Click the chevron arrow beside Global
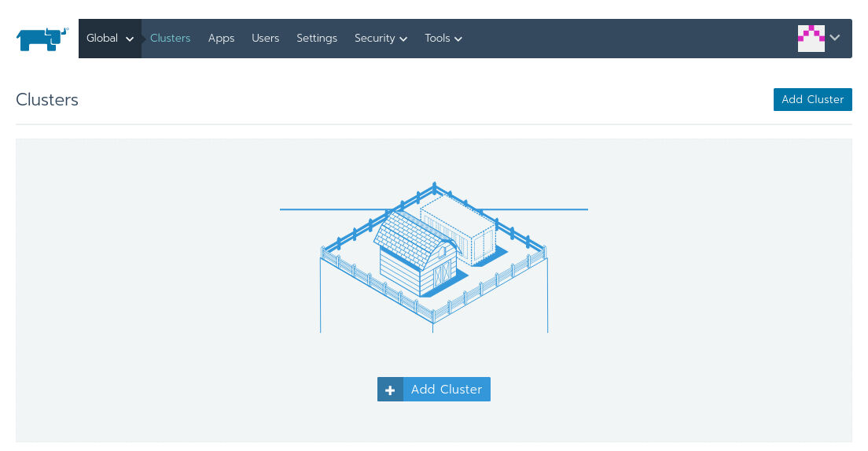Viewport: 868px width, 451px height. point(130,39)
